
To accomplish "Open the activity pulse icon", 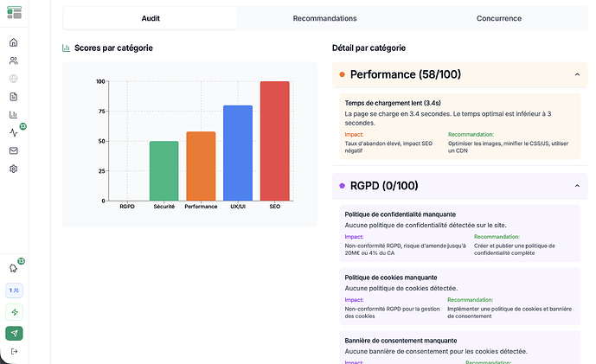I will [x=14, y=132].
